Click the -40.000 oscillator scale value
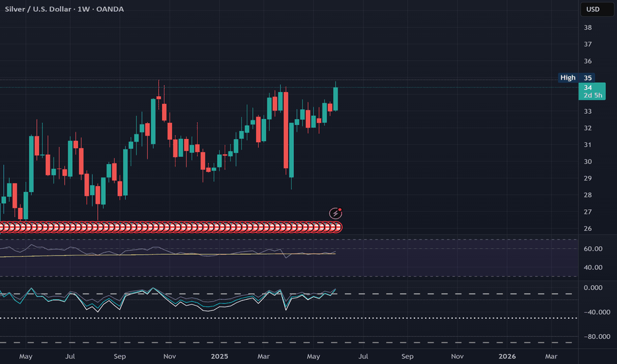 [x=597, y=312]
